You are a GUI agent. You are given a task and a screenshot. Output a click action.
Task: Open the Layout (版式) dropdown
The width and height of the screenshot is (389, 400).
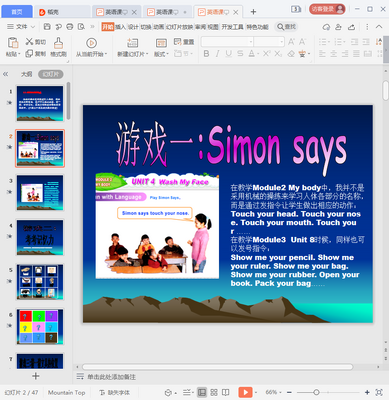click(x=161, y=54)
